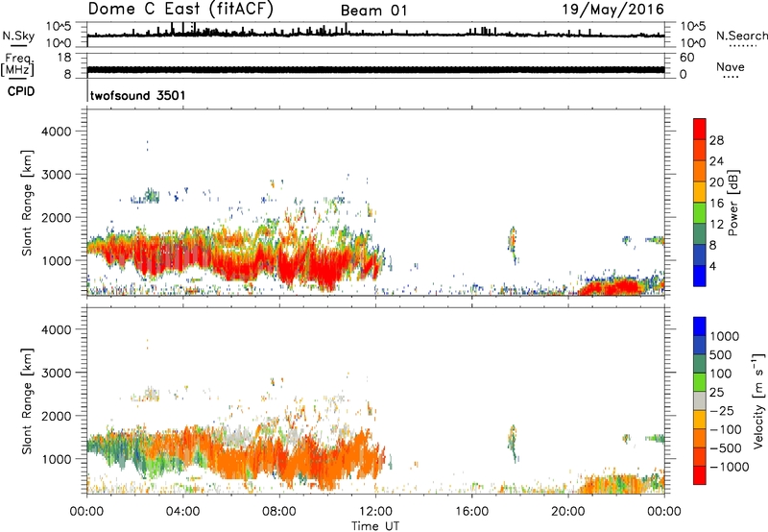768x532 pixels.
Task: Click the '-500' label on Velocity color bar
Action: (726, 448)
